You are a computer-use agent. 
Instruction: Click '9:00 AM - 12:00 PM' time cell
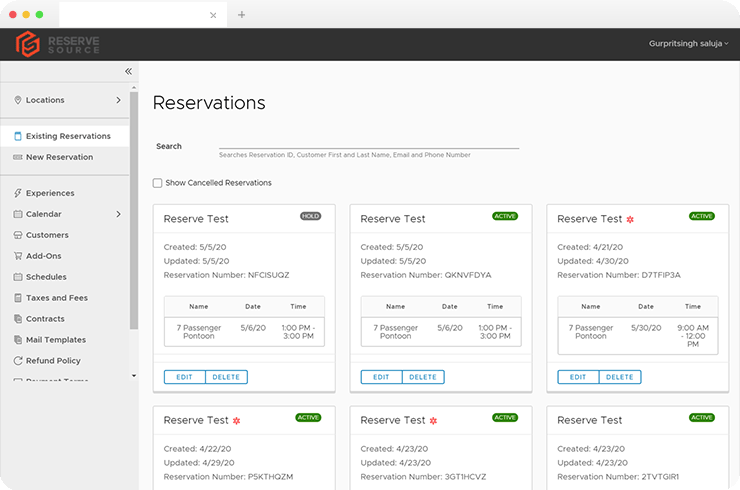click(693, 336)
